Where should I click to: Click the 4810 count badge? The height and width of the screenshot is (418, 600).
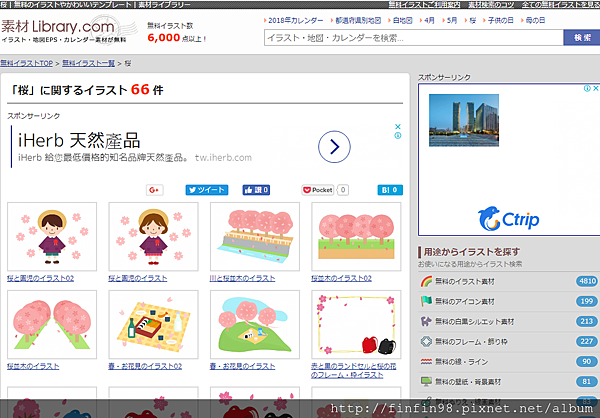[x=587, y=281]
